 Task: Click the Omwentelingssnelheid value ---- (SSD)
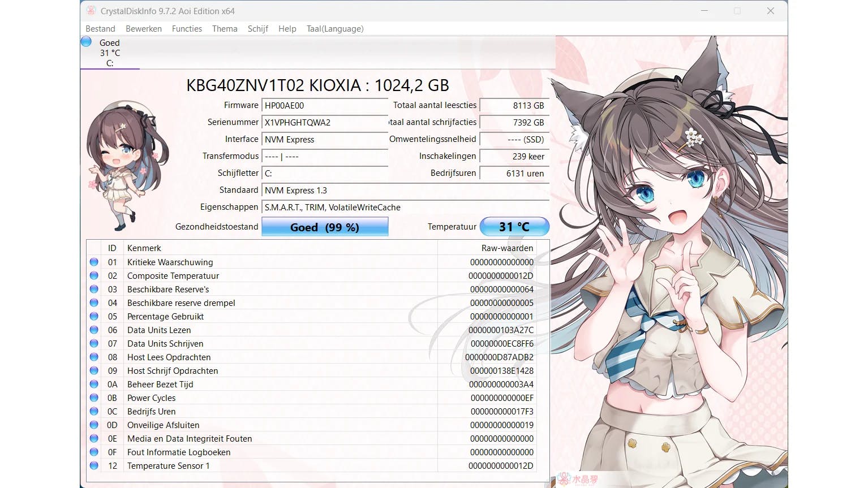[x=514, y=139]
